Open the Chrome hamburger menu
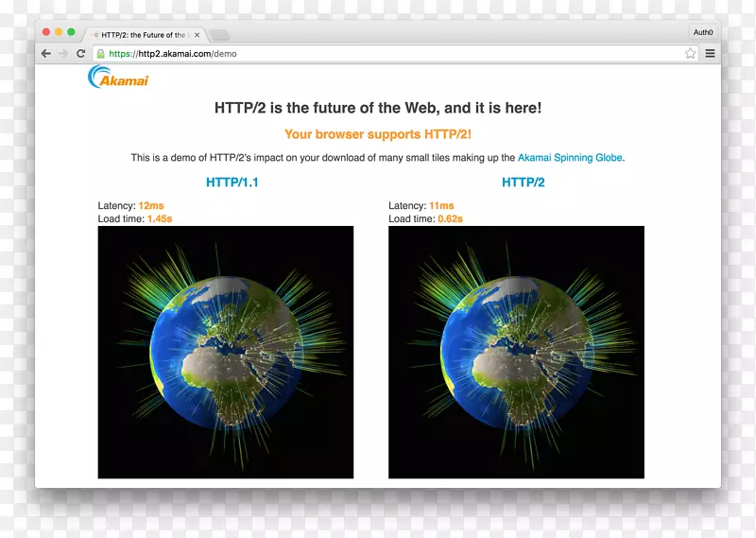 711,54
